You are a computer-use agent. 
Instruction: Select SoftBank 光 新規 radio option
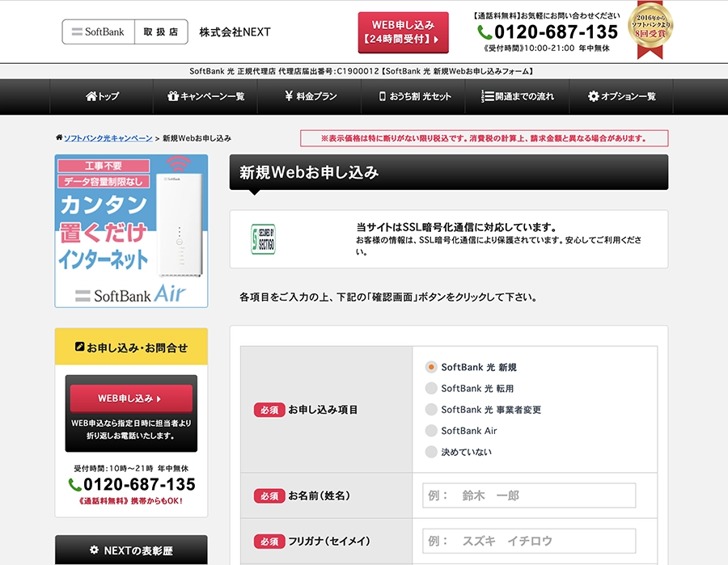point(431,367)
